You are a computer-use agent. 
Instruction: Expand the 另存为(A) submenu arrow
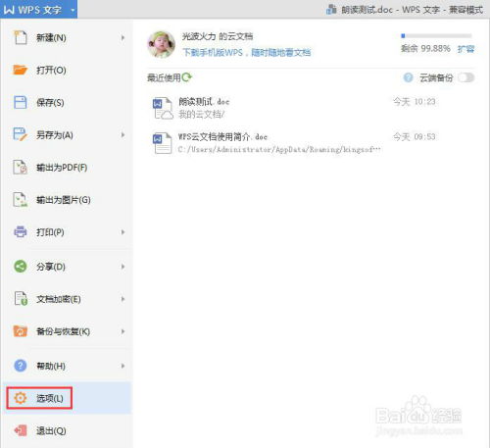tap(122, 134)
